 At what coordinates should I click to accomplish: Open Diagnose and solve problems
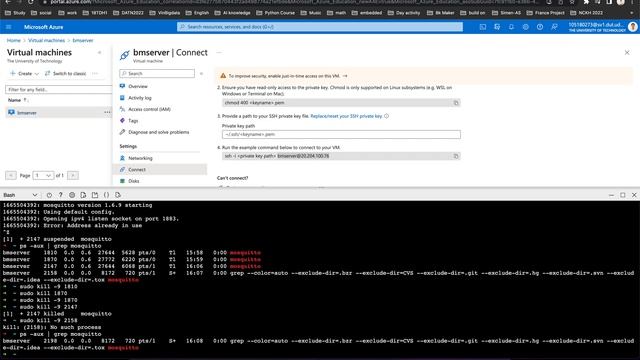158,132
